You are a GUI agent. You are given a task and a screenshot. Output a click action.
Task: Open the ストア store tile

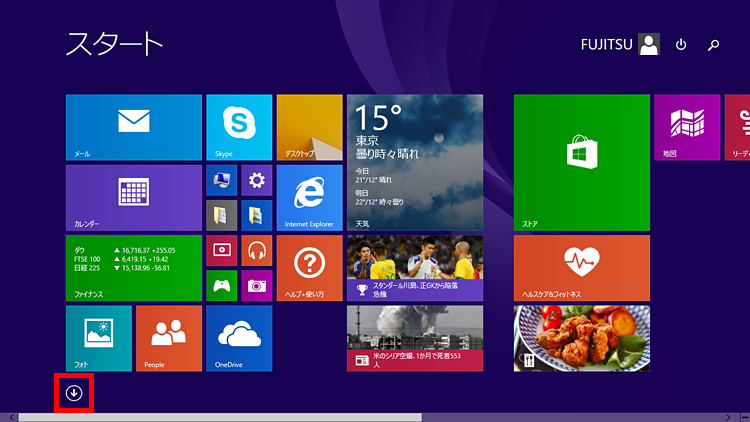pyautogui.click(x=582, y=163)
